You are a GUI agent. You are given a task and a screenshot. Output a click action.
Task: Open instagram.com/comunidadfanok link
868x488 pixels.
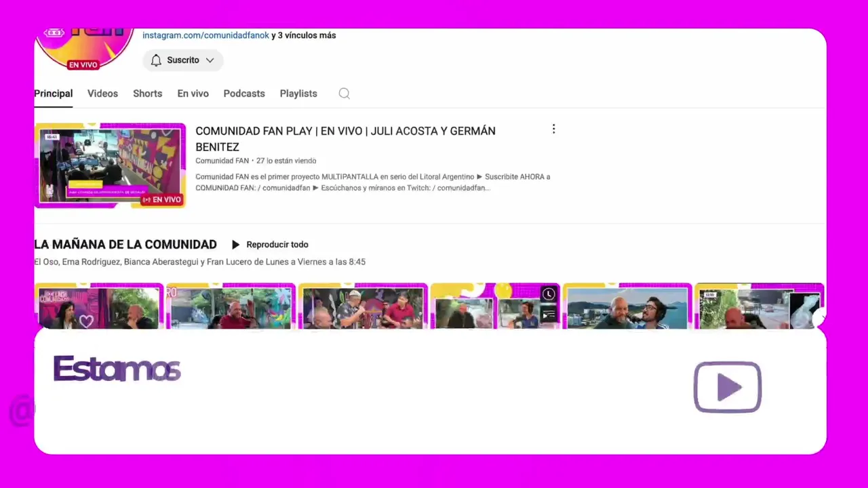click(205, 35)
